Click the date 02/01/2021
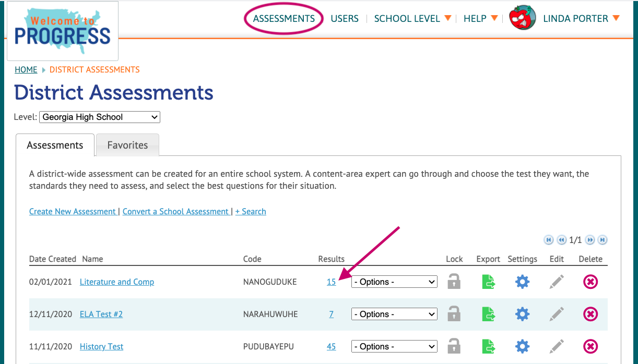 (x=50, y=282)
